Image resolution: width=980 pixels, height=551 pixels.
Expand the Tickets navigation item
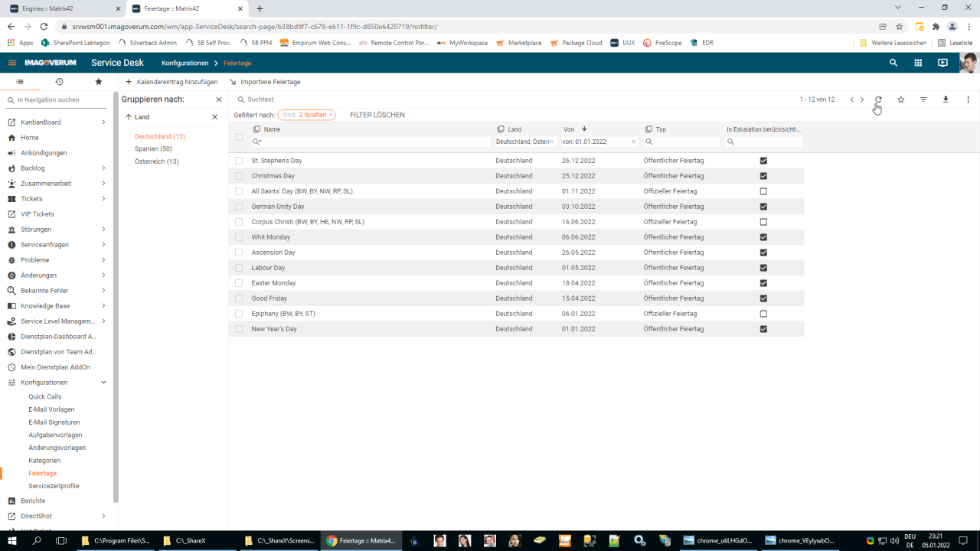coord(103,199)
